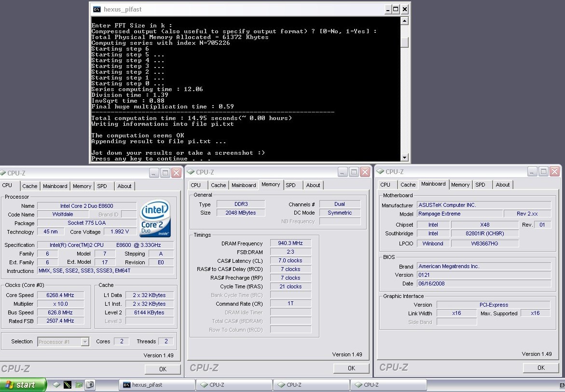Image resolution: width=565 pixels, height=392 pixels.
Task: Open Memory tab in left CPU-Z window
Action: click(x=82, y=186)
